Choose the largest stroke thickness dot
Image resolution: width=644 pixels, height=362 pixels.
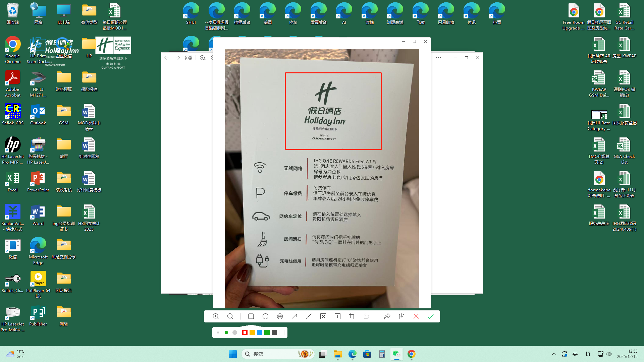click(x=235, y=333)
